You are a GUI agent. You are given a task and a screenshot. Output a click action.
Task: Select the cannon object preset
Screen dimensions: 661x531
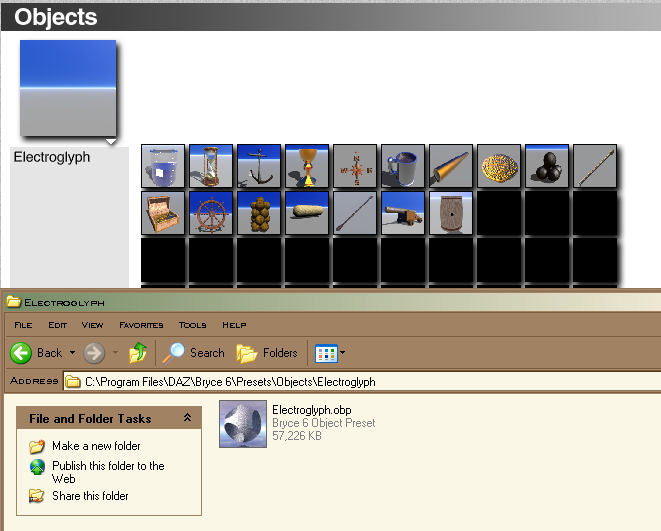coord(403,213)
